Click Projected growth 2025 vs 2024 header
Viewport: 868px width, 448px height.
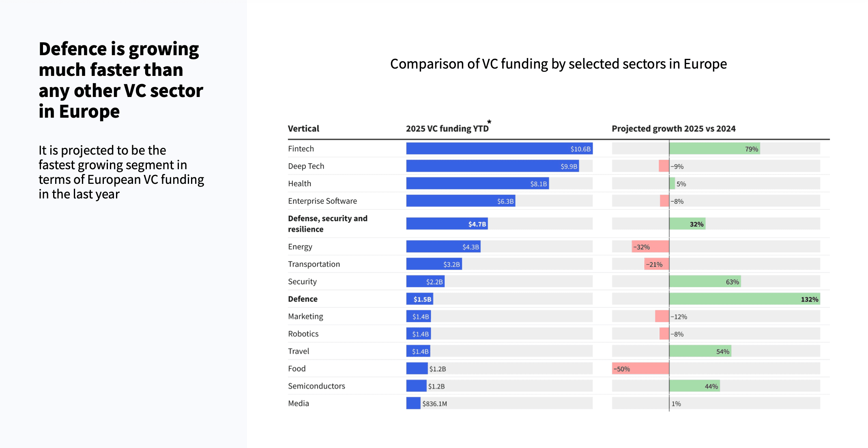673,129
